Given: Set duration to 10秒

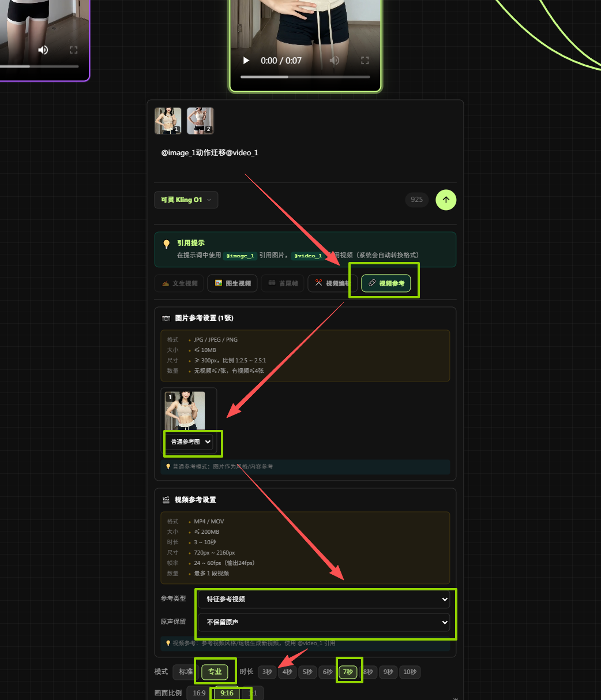Looking at the screenshot, I should coord(410,672).
